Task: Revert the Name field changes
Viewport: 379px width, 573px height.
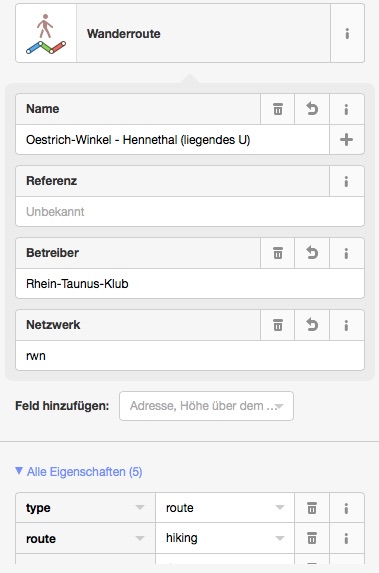Action: (312, 109)
